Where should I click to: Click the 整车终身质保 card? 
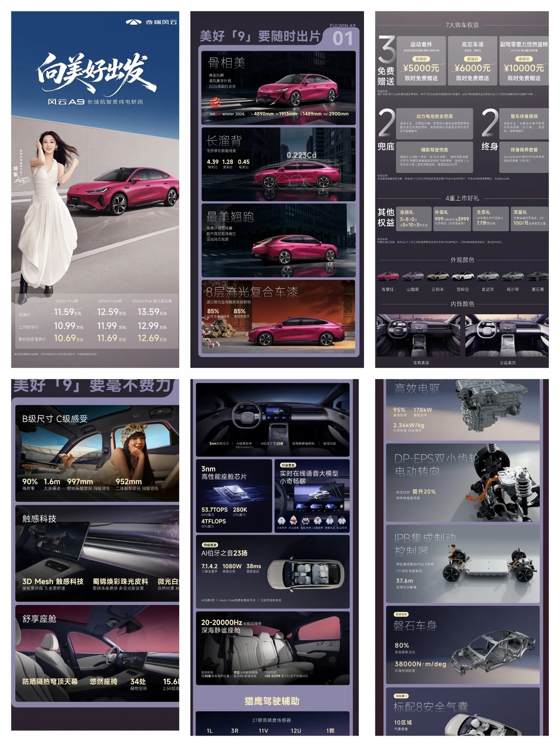(524, 123)
